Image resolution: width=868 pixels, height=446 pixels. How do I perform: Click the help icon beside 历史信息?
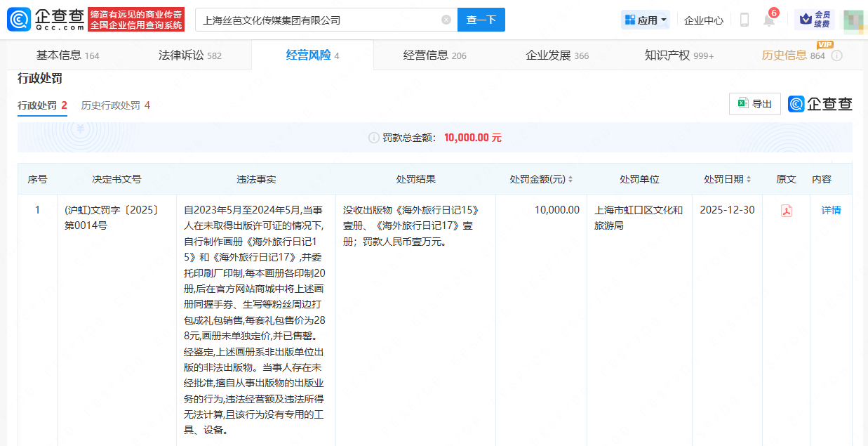coord(836,55)
